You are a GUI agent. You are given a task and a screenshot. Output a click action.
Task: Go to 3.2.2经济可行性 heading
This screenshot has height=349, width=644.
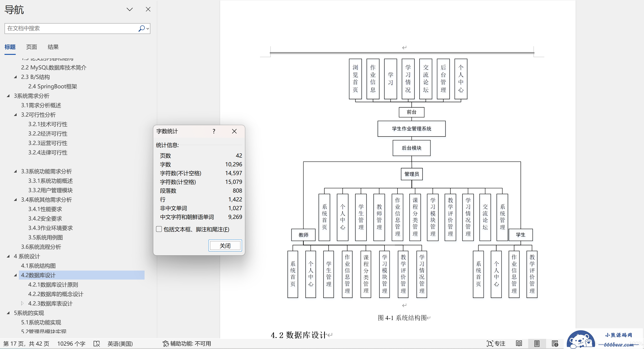coord(48,134)
